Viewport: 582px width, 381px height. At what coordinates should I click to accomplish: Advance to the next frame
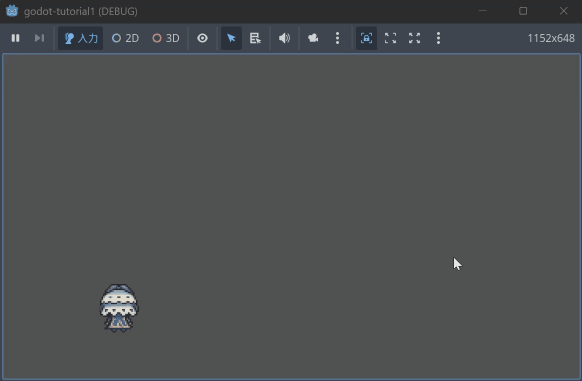tap(39, 38)
